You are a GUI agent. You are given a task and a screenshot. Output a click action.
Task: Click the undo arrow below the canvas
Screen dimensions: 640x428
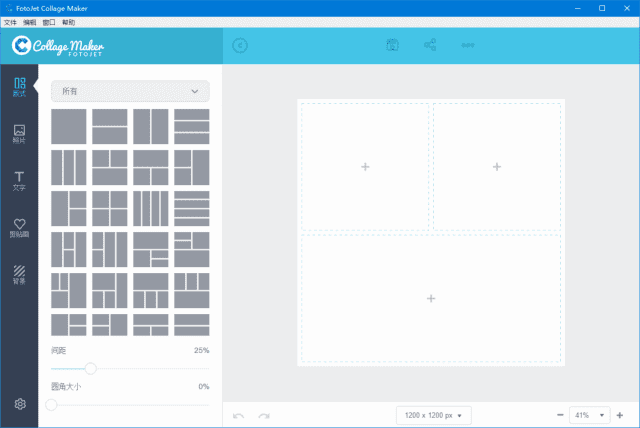click(x=238, y=415)
